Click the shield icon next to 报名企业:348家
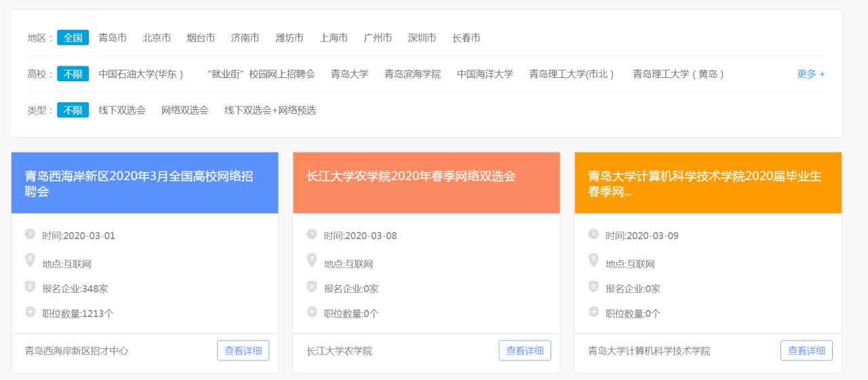Screen dimensions: 868x380 pyautogui.click(x=30, y=287)
